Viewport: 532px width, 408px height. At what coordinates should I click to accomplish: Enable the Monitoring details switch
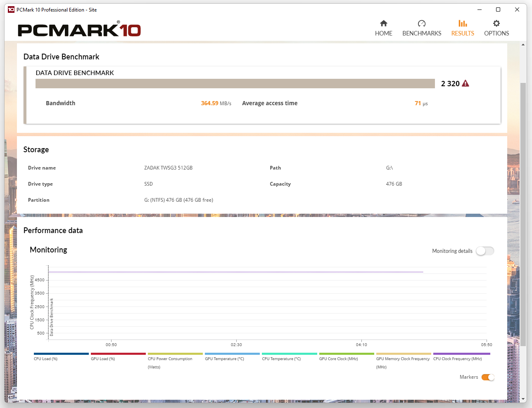click(x=485, y=251)
